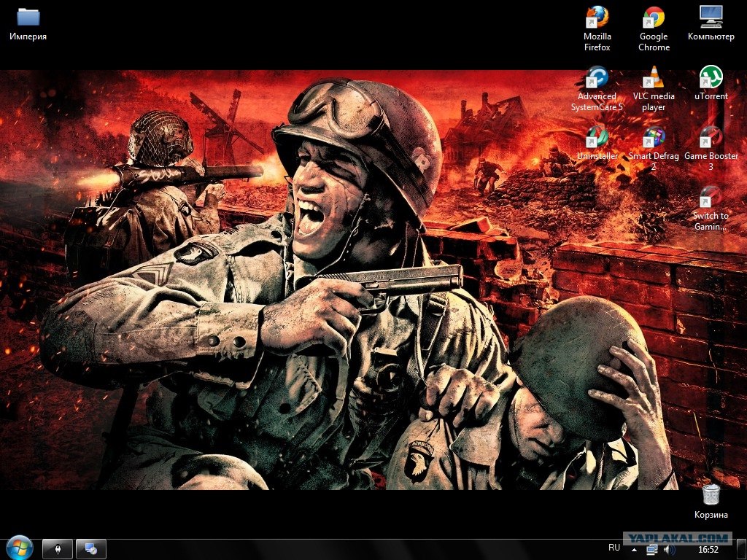
Task: Select the Компьютер desktop icon
Action: (x=711, y=23)
